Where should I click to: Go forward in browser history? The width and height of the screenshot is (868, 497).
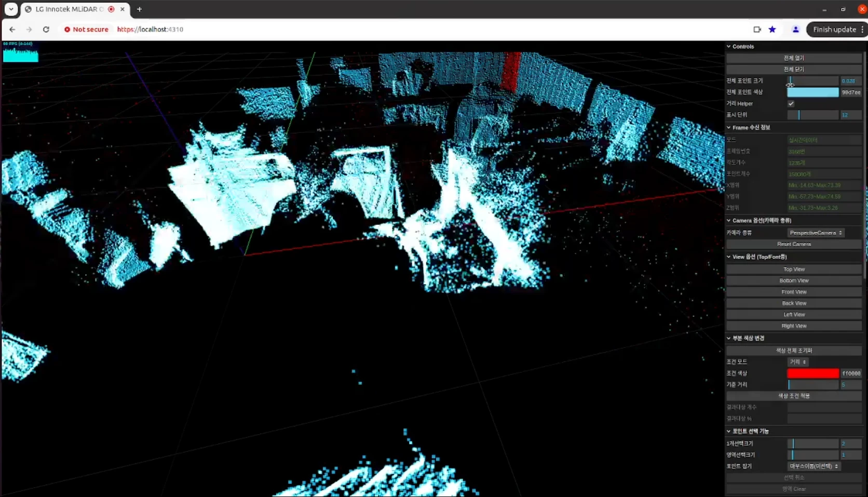click(29, 30)
